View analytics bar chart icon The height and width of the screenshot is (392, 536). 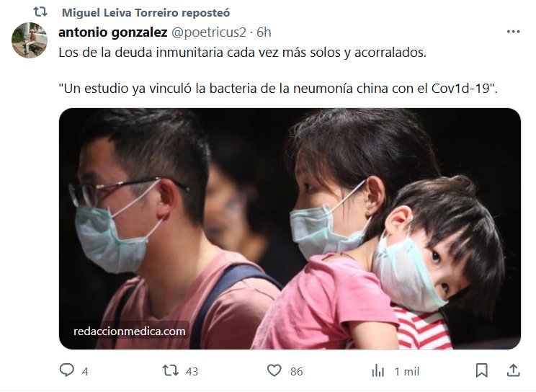pos(378,371)
